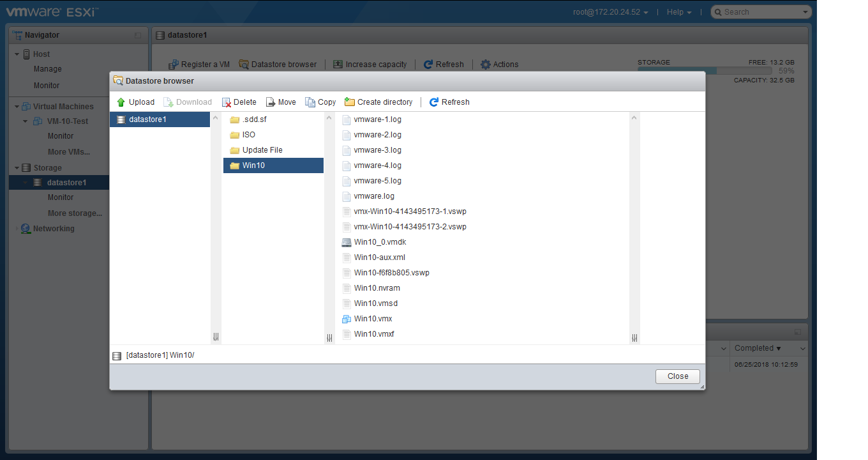Click Refresh icon in Datastore browser toolbar
The height and width of the screenshot is (460, 868).
tap(434, 102)
